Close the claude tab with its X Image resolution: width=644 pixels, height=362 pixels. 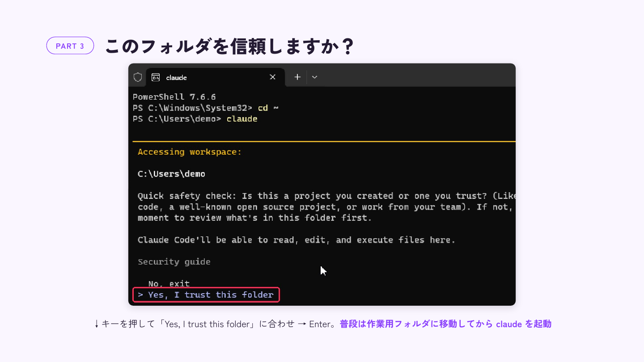coord(272,77)
